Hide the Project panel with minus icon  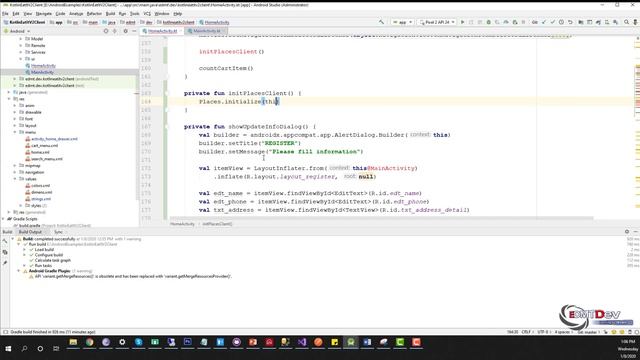pyautogui.click(x=134, y=31)
